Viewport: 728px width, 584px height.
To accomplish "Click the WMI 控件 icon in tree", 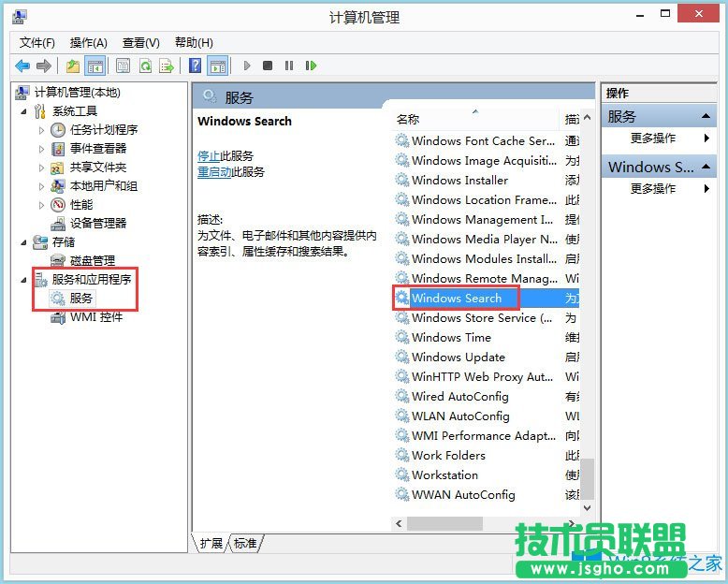I will (58, 317).
